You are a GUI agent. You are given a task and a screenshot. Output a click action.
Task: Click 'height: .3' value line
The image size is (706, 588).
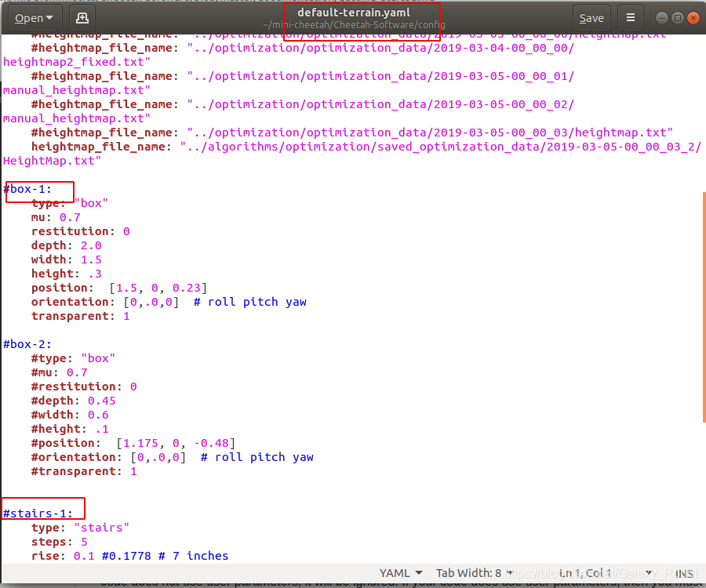click(x=66, y=274)
